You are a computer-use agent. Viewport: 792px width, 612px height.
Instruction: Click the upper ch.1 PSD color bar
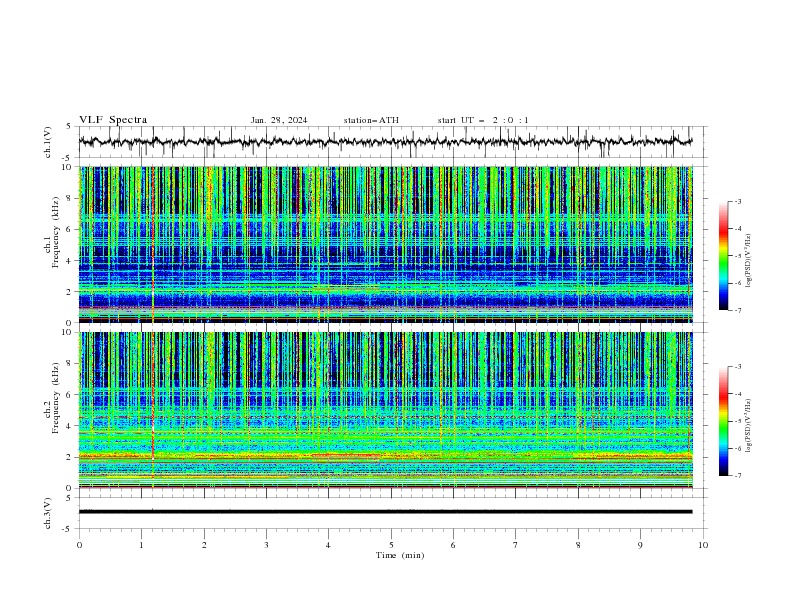723,256
